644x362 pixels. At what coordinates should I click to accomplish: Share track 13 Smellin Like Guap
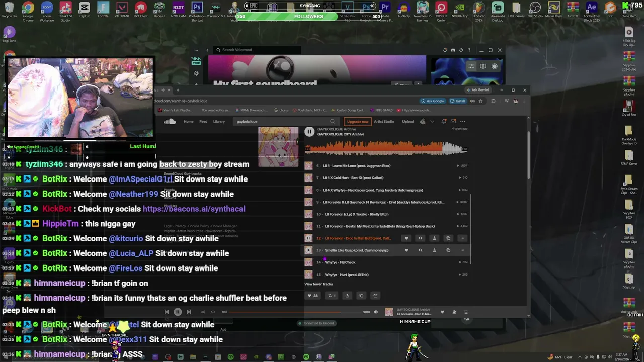pos(434,250)
